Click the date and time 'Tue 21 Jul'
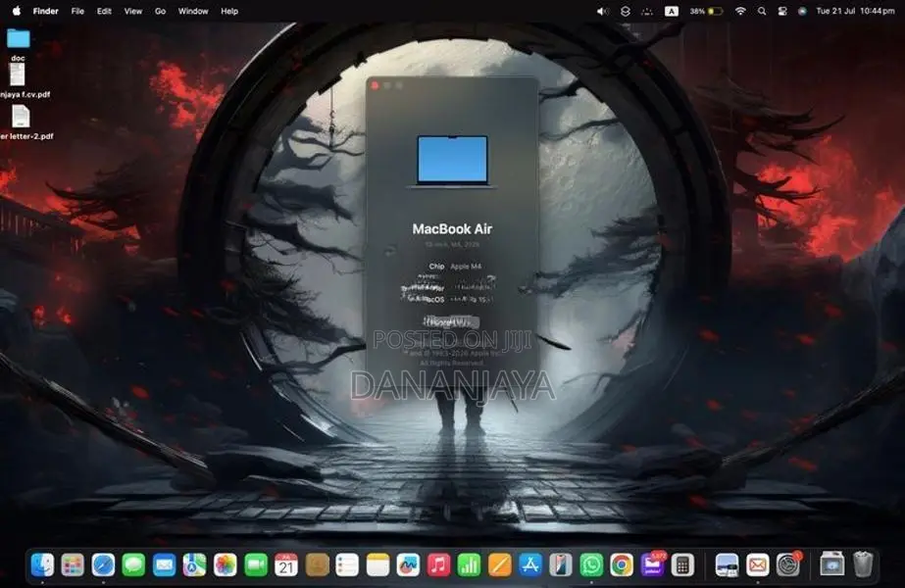The image size is (905, 588). (855, 11)
